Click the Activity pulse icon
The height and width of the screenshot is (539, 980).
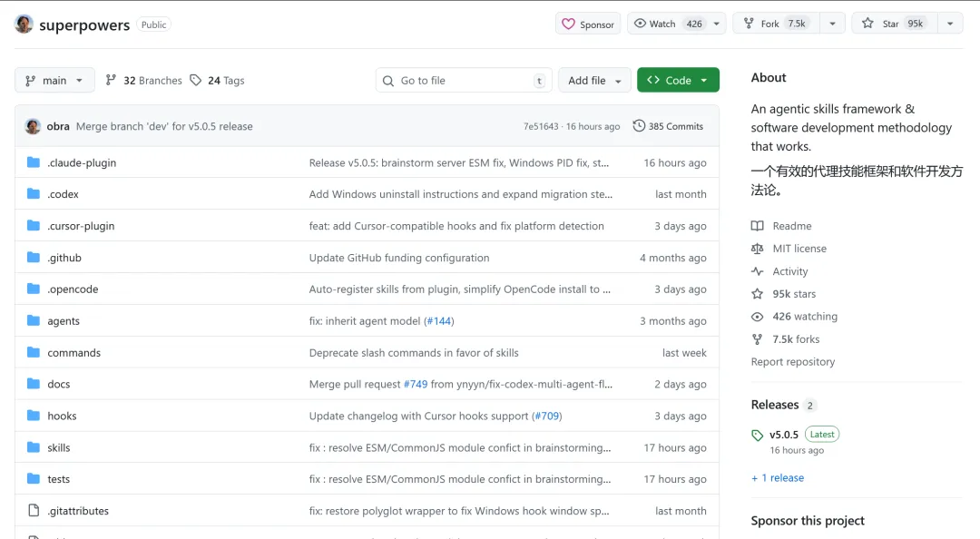(x=758, y=271)
